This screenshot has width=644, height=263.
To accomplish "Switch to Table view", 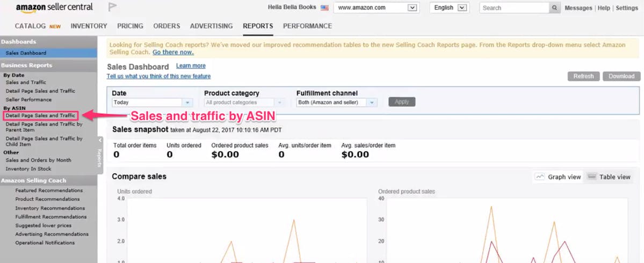I will point(609,177).
